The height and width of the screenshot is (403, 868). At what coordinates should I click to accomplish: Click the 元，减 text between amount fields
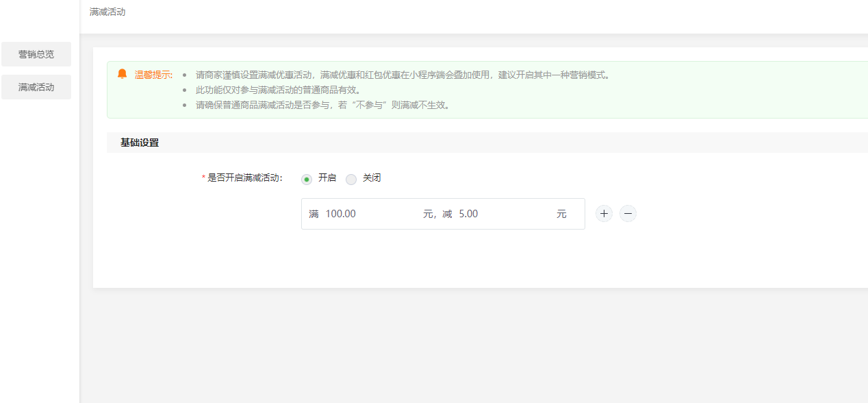437,214
